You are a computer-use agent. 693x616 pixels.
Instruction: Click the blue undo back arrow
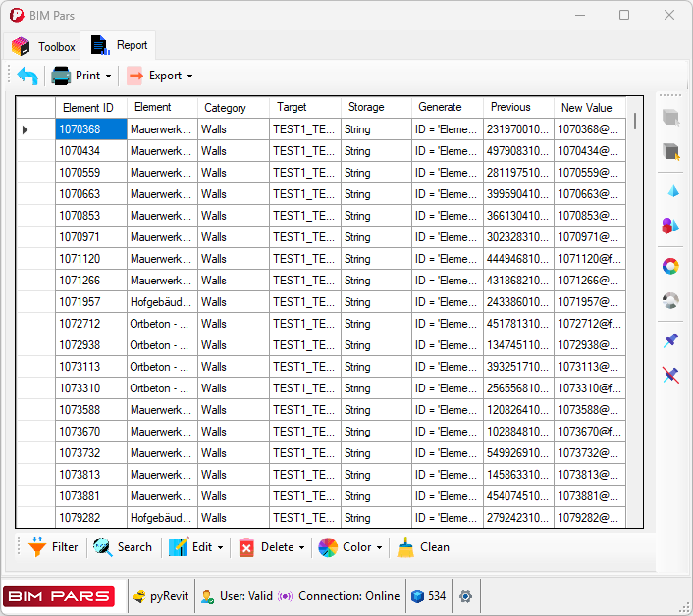click(x=27, y=76)
